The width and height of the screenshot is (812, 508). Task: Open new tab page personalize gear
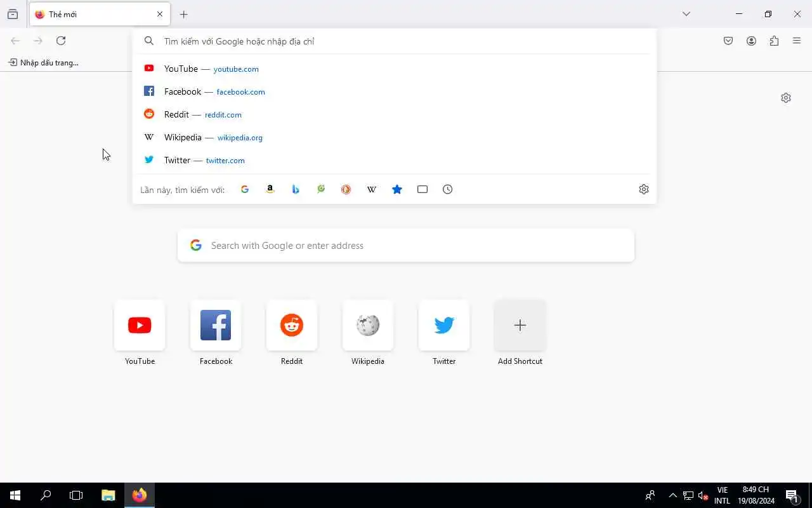786,98
